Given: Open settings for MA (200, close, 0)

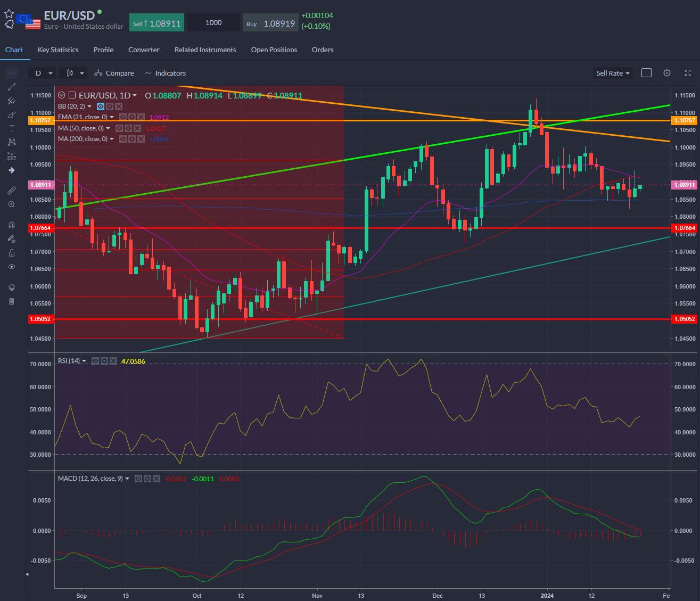Looking at the screenshot, I should (x=132, y=139).
